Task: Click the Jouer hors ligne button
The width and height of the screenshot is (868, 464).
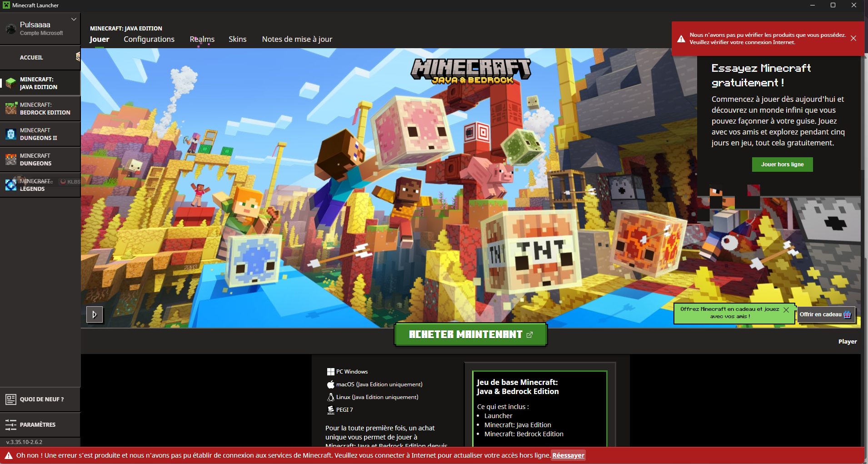Action: click(x=783, y=165)
